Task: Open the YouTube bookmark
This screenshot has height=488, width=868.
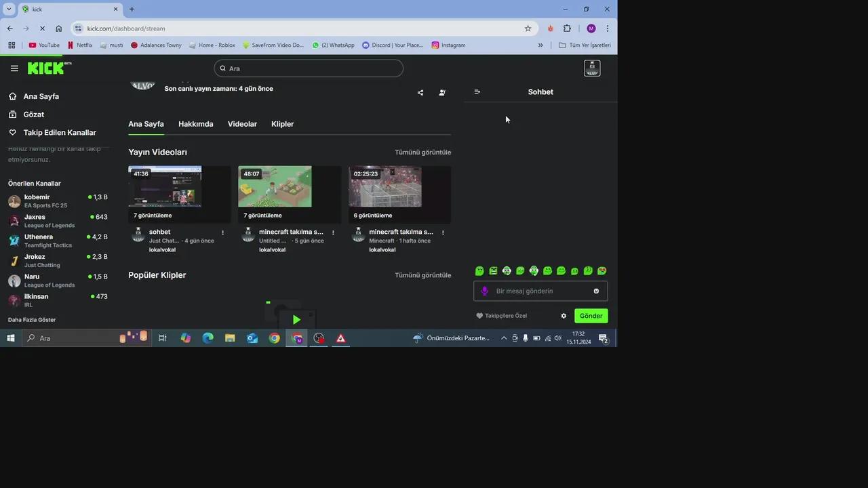Action: point(44,45)
